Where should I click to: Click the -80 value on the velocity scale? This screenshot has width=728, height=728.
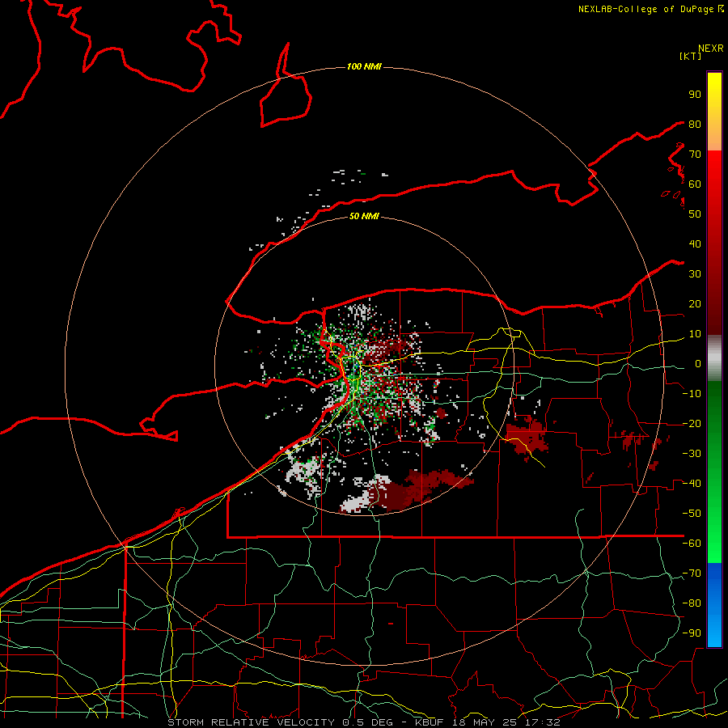(692, 603)
